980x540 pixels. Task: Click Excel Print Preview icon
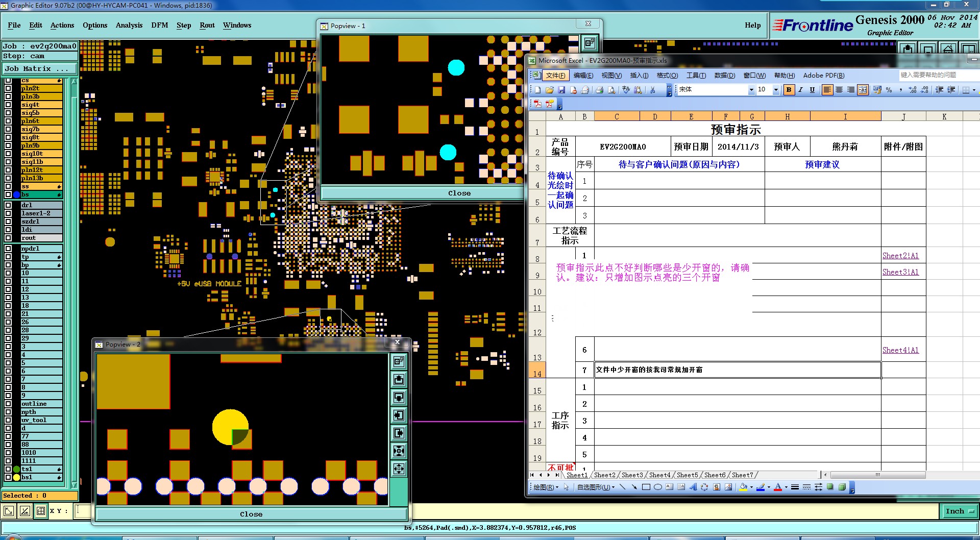coord(611,90)
